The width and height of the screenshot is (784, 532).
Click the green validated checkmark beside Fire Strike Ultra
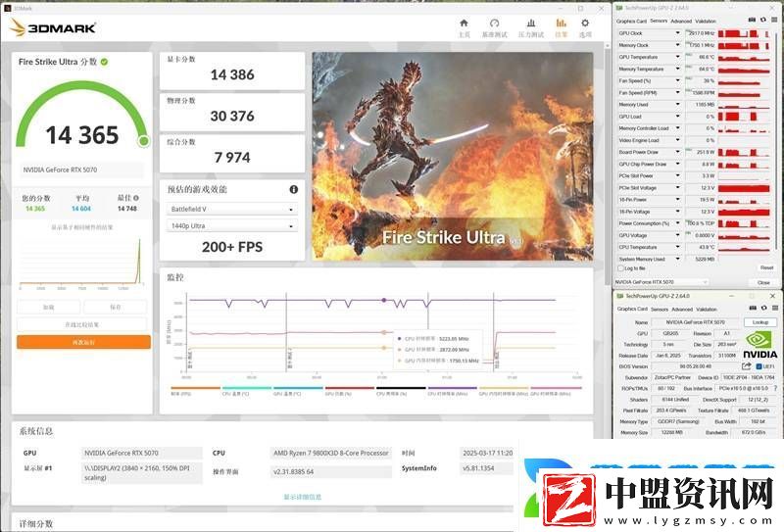point(104,62)
